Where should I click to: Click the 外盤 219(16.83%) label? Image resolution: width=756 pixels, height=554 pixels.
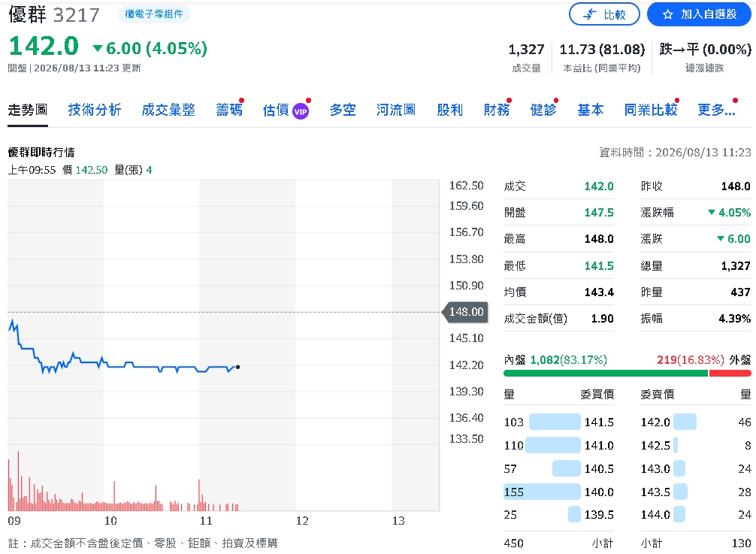point(704,360)
